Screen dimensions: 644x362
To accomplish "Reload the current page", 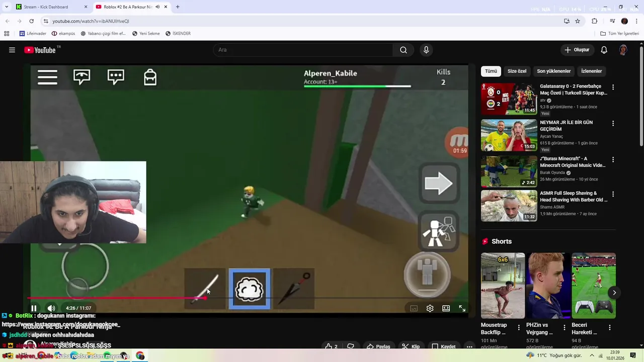I will click(x=31, y=21).
